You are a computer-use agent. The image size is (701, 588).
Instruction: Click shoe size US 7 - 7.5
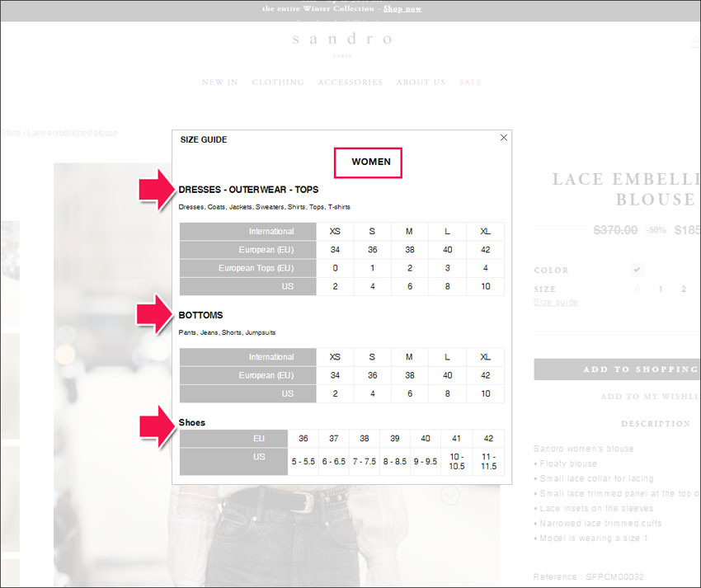[365, 462]
